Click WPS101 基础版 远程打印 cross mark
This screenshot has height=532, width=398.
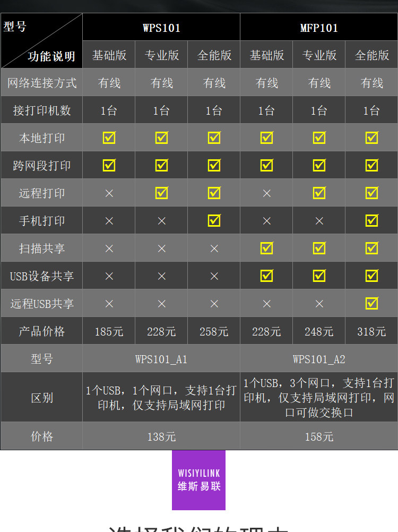[x=109, y=193]
